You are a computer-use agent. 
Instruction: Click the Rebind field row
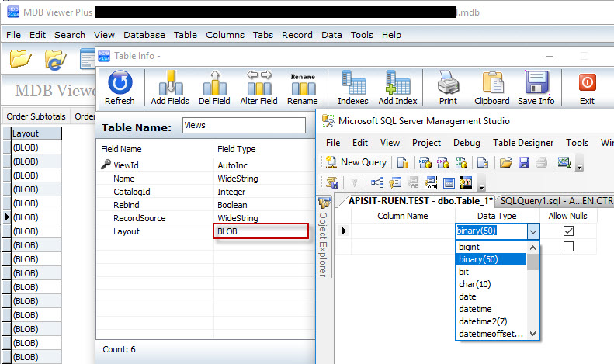click(x=206, y=205)
